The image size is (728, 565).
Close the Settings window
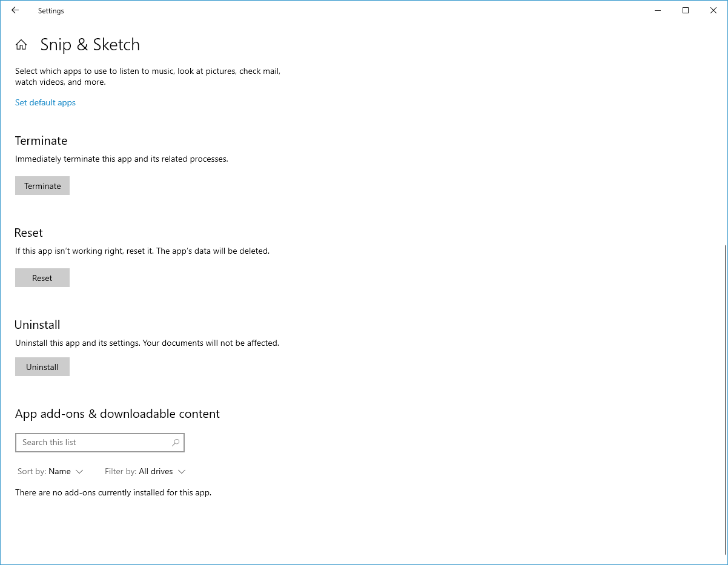713,10
